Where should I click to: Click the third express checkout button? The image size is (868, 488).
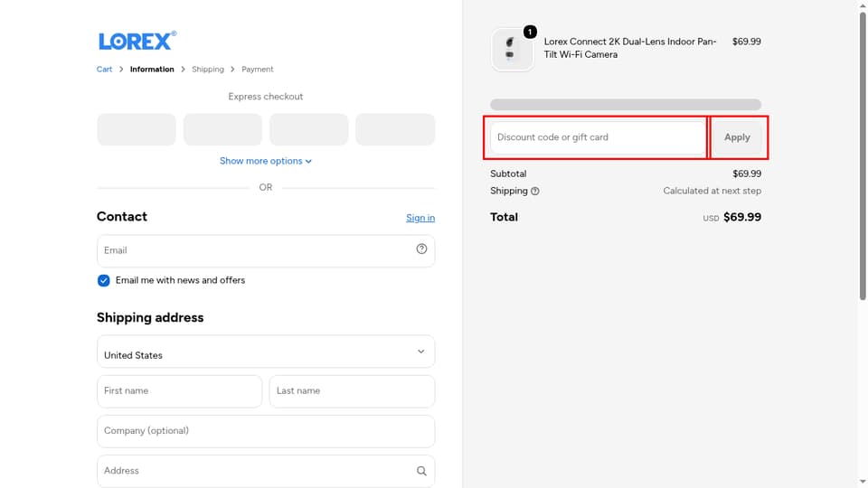309,129
